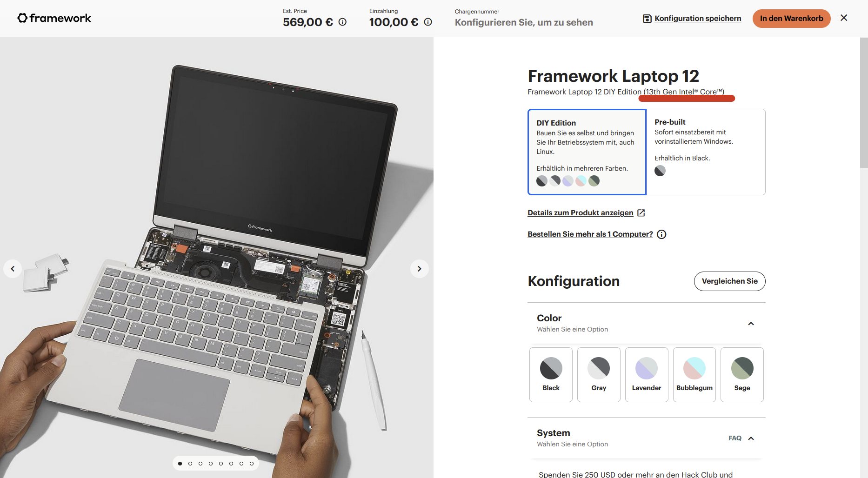Click the Vergleichen Sie button

tap(729, 281)
